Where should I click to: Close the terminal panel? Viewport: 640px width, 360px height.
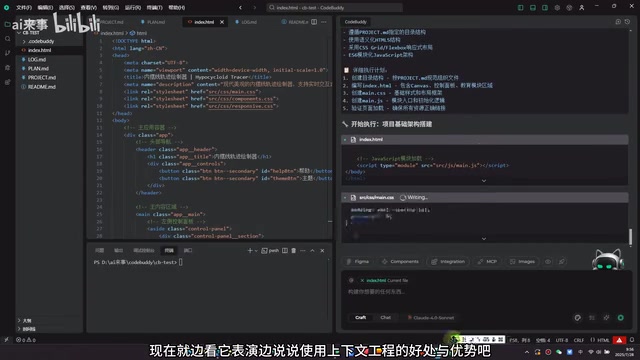(x=322, y=250)
